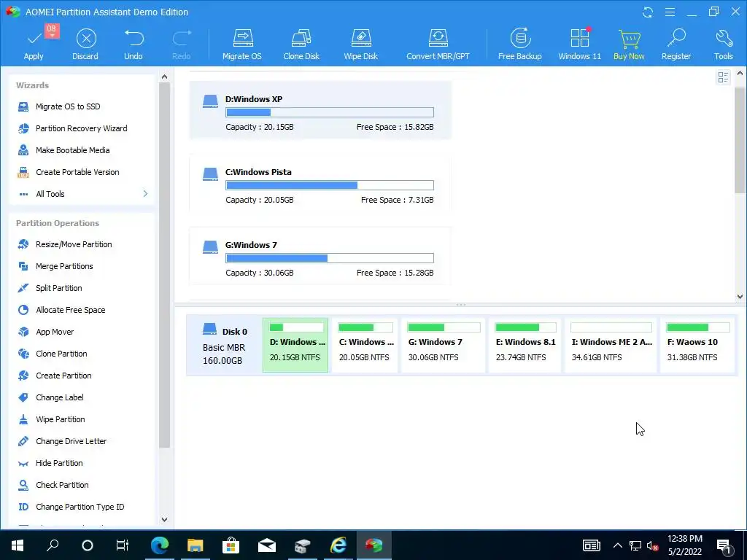
Task: Open Allocate Free Space
Action: tap(71, 310)
